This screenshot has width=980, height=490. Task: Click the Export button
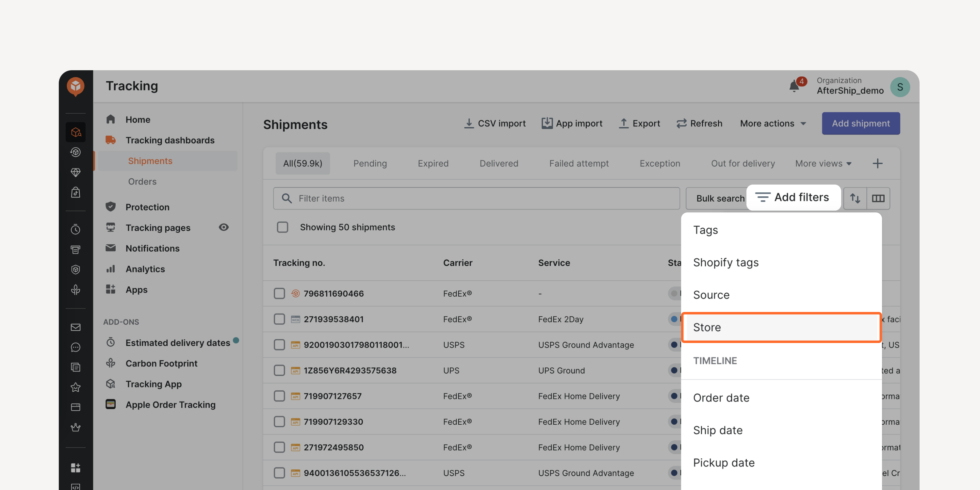pos(640,123)
